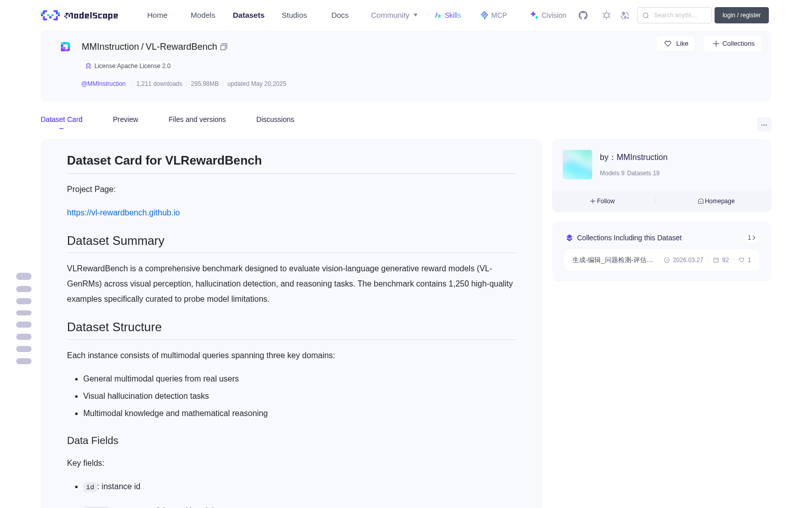Click the Skills navigation link
The width and height of the screenshot is (812, 508).
pyautogui.click(x=448, y=15)
